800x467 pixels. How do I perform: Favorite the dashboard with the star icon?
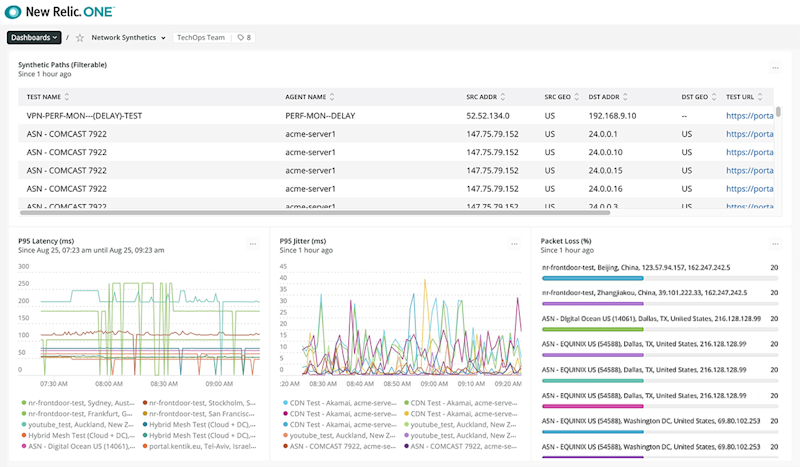(x=80, y=38)
